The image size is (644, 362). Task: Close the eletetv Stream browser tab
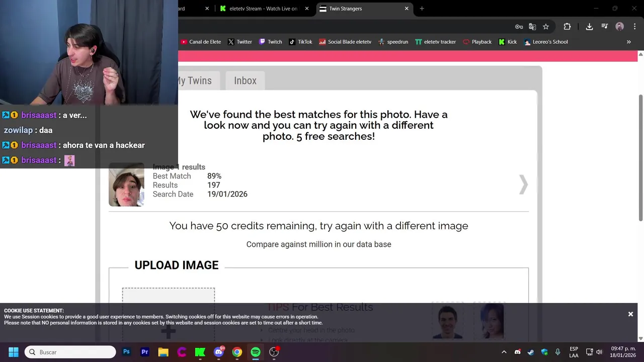tap(307, 9)
